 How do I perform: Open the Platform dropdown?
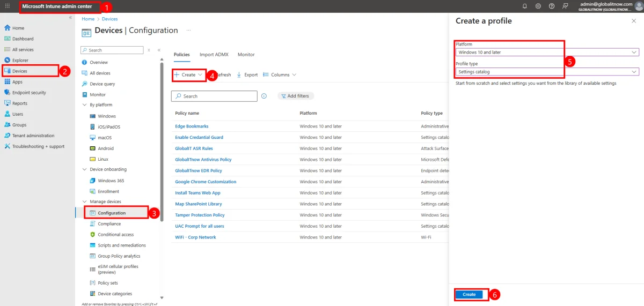pyautogui.click(x=546, y=53)
